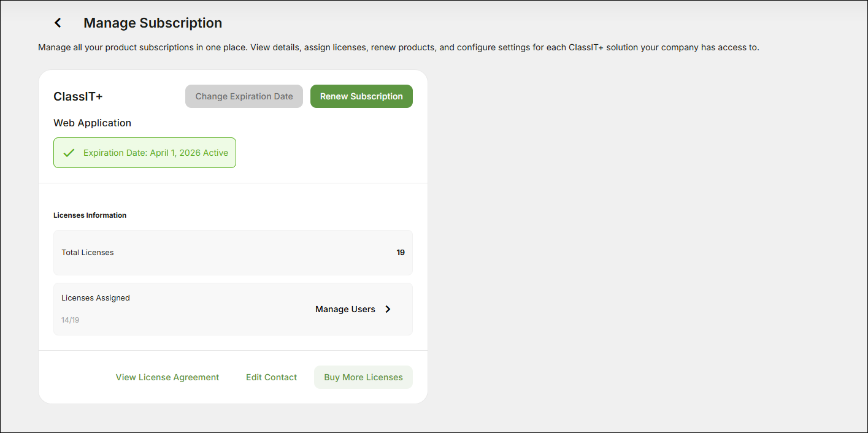Buy More Licenses for ClassIT+
This screenshot has width=868, height=433.
tap(363, 377)
